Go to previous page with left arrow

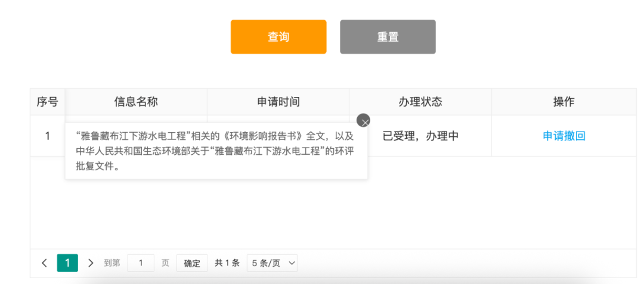[x=44, y=263]
